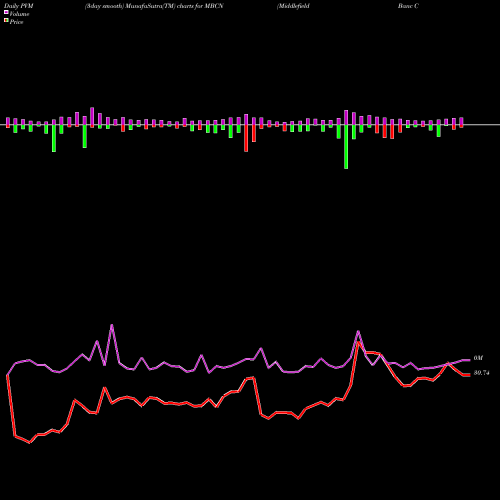Click the highest peak of the magenta volume line
This screenshot has height=500, width=500.
point(112,325)
